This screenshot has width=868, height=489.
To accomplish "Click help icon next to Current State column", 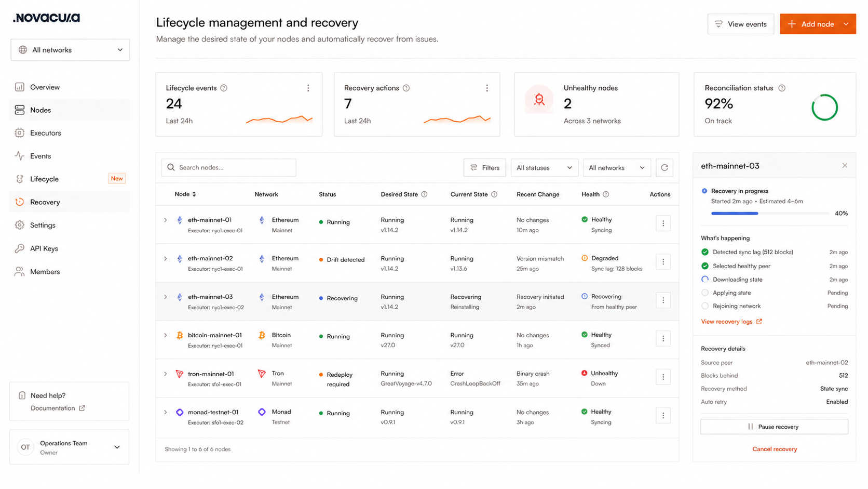I will [494, 194].
